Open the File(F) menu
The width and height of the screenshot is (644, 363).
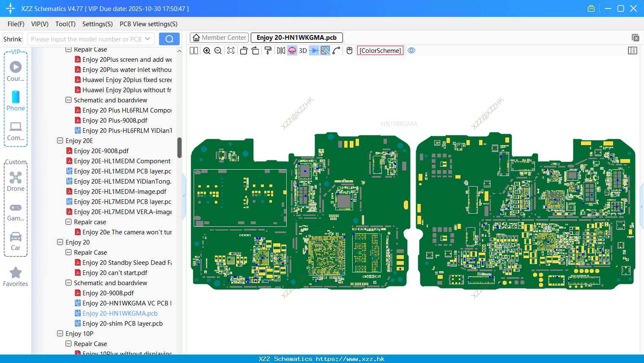[16, 24]
